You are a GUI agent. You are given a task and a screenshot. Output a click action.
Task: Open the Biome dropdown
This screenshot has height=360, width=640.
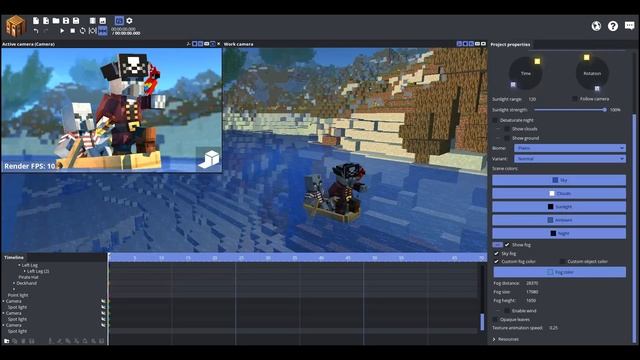(570, 148)
